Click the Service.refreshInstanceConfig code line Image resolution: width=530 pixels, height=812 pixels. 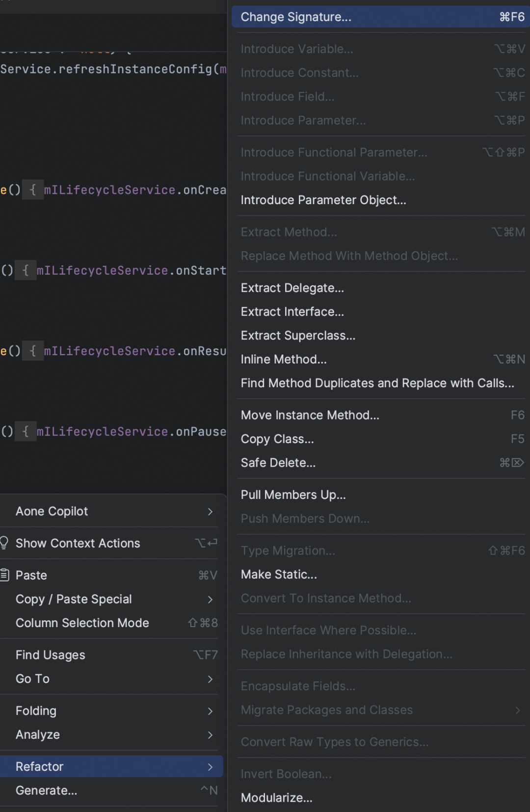coord(113,69)
